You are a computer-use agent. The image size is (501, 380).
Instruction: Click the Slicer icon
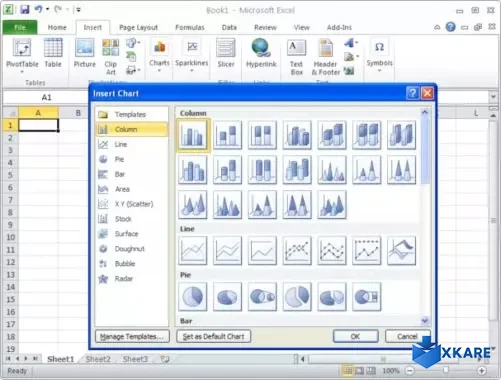(226, 53)
